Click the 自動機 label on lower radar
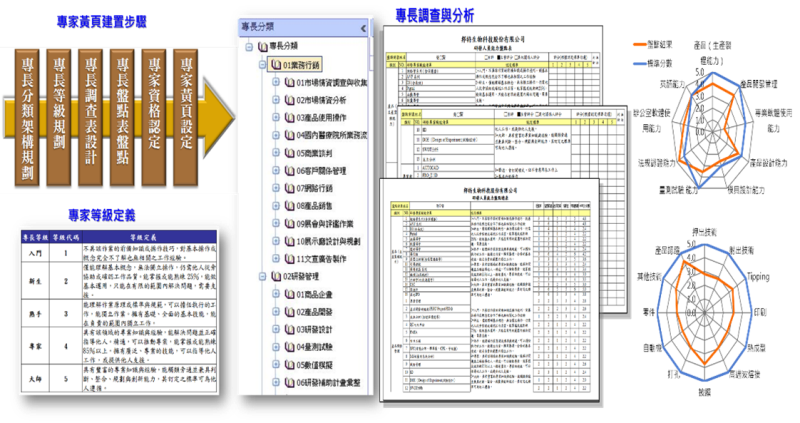Image resolution: width=800 pixels, height=423 pixels. [x=653, y=347]
